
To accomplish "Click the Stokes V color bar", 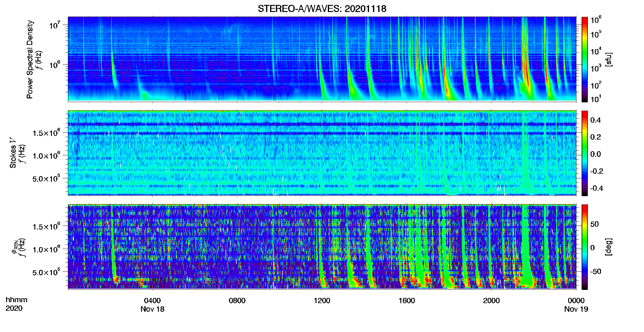I will click(585, 153).
